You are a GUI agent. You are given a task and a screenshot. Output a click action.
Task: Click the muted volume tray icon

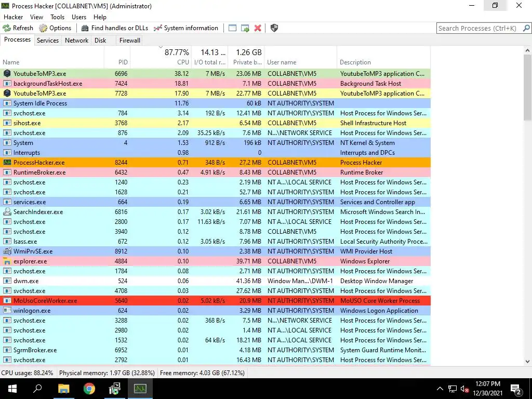[464, 389]
